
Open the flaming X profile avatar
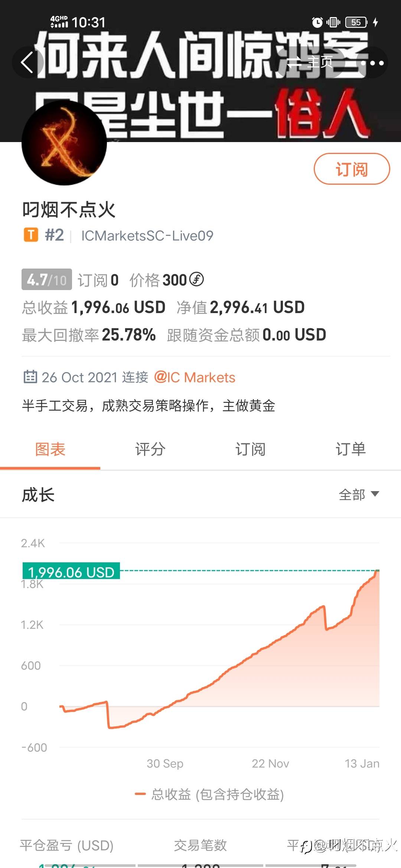(64, 143)
